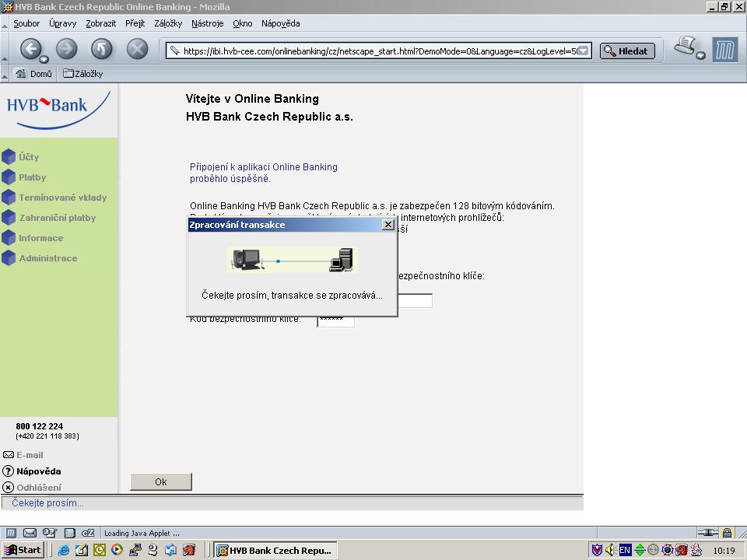
Task: Click the network computers quick launch icon
Action: (x=135, y=550)
